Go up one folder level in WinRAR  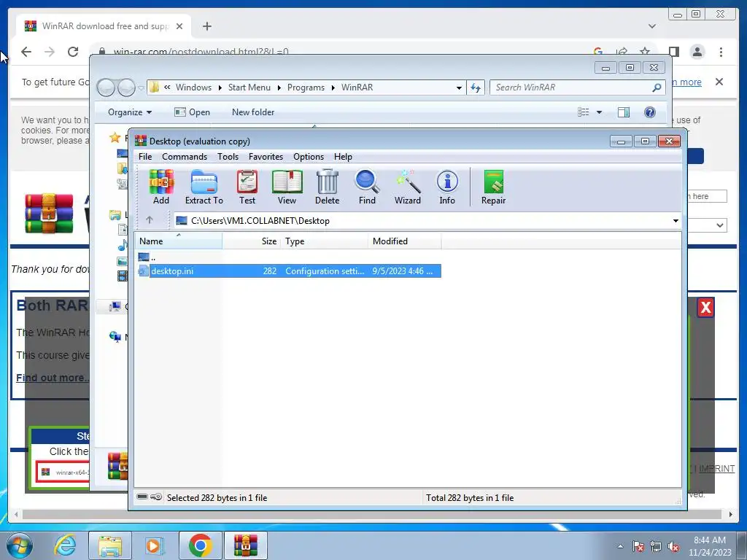(149, 220)
